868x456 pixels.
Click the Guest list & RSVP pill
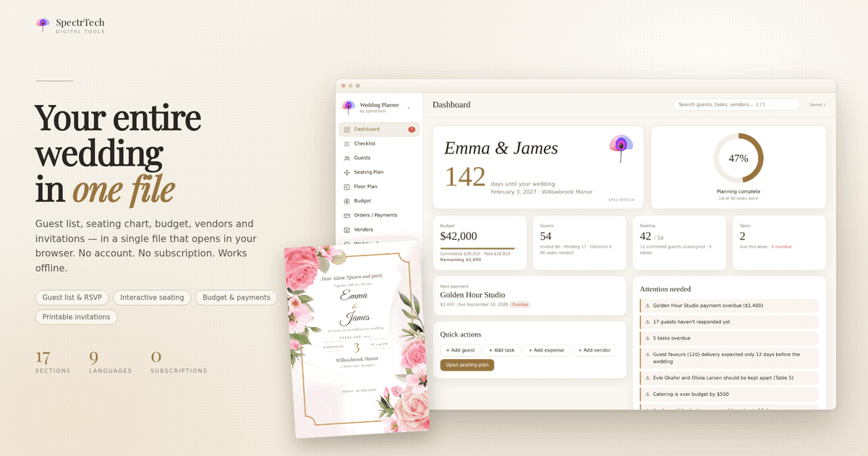72,297
